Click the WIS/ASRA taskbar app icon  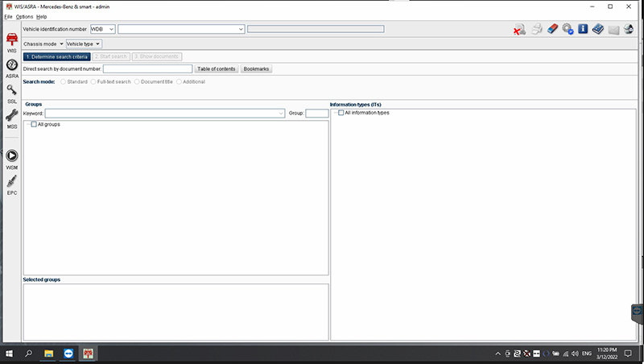click(88, 354)
